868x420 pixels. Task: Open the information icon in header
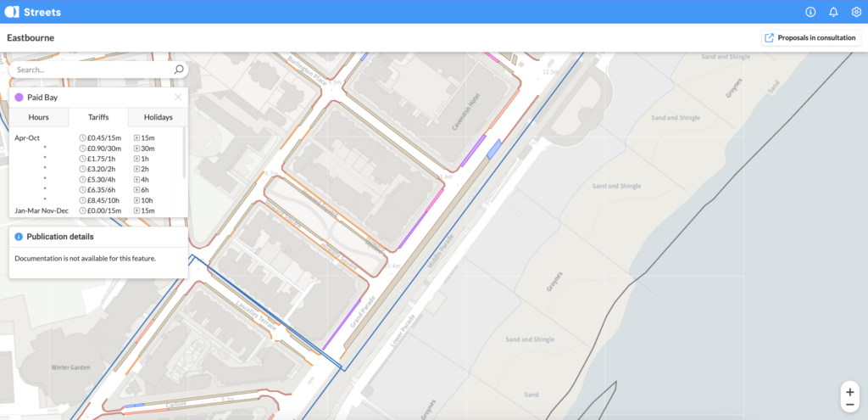coord(810,12)
